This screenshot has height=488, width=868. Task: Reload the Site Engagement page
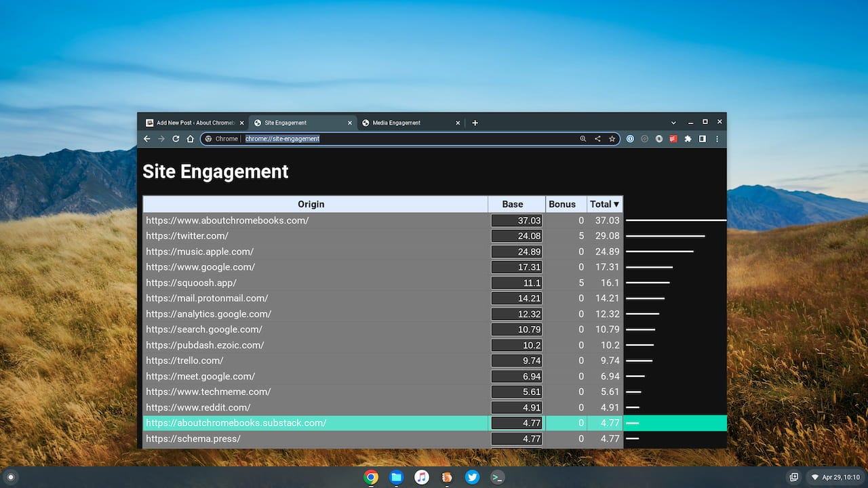tap(176, 139)
